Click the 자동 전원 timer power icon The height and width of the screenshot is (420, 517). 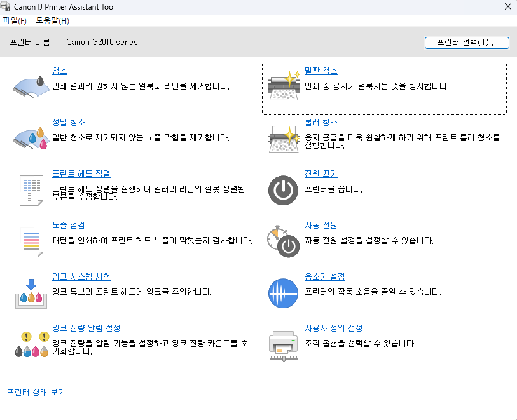coord(283,242)
